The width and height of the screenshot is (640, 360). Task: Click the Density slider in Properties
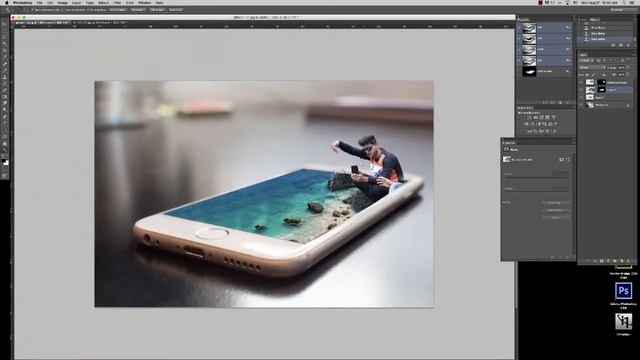tap(536, 178)
